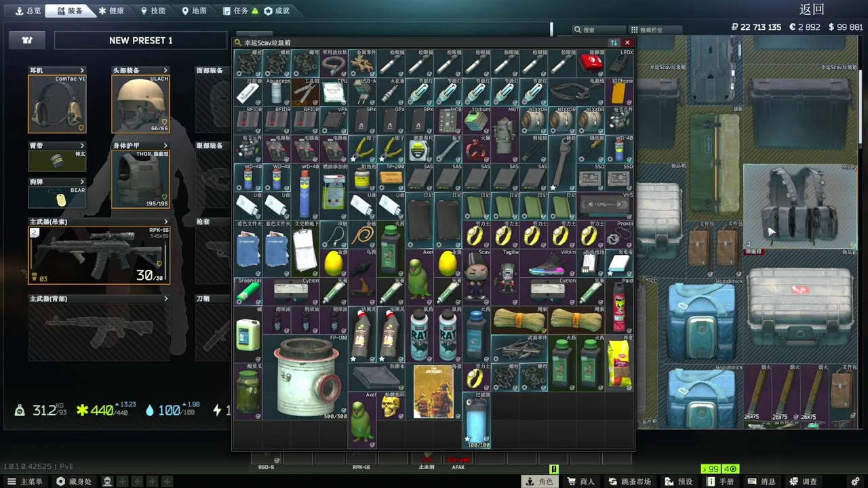Select the TP-200 TNT brick item
This screenshot has height=488, width=868.
coord(391,177)
